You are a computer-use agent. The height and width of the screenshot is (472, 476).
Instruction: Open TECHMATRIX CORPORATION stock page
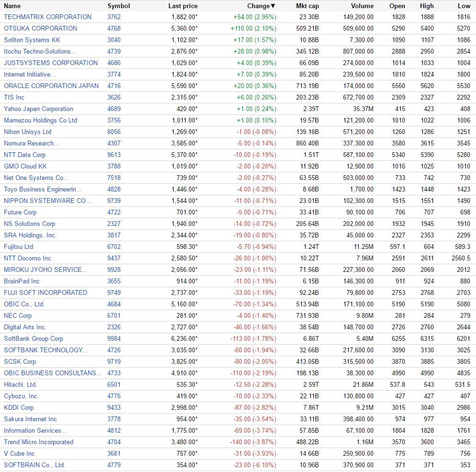point(48,17)
